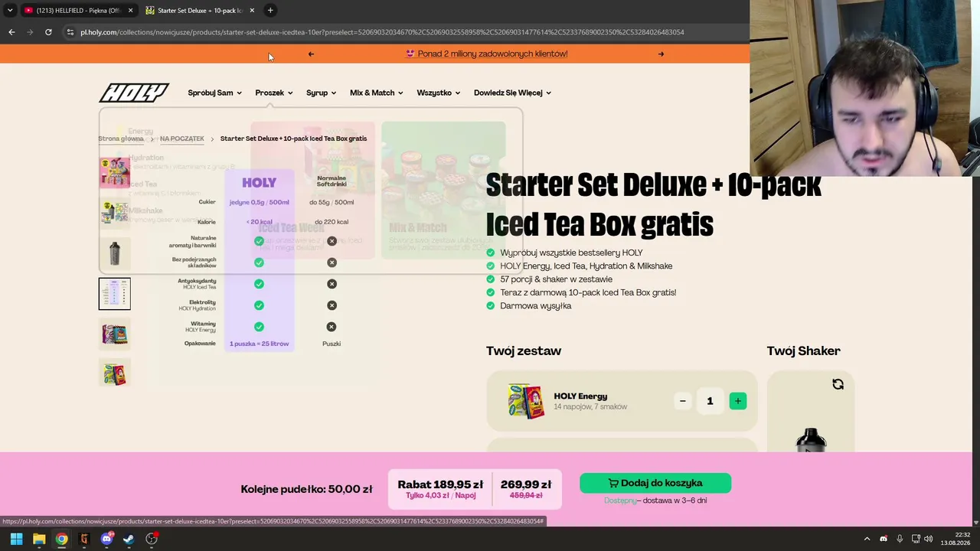Click the address bar URL

(x=382, y=32)
